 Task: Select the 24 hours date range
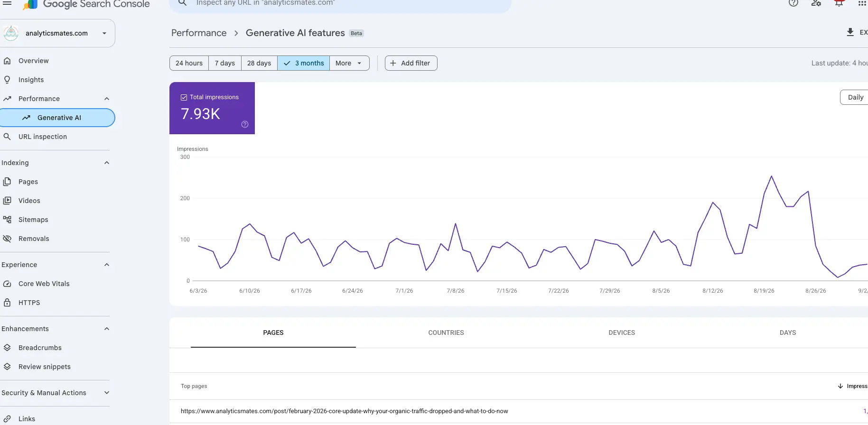pos(189,63)
